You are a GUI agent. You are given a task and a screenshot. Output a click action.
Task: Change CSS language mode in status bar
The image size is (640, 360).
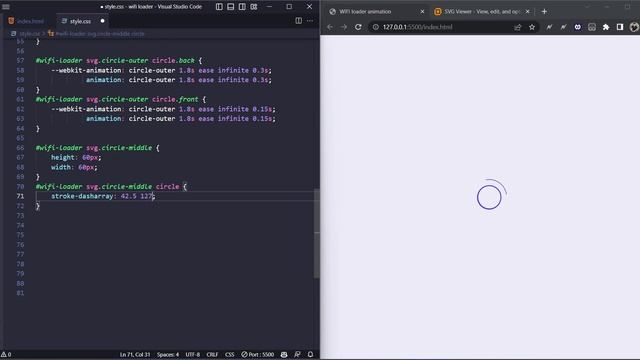coord(229,354)
